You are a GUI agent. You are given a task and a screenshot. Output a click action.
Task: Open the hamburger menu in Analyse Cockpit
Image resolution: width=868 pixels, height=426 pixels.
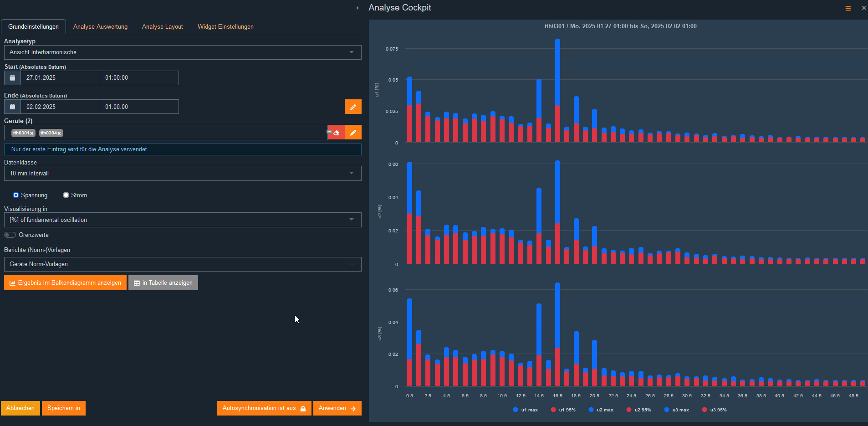click(848, 8)
